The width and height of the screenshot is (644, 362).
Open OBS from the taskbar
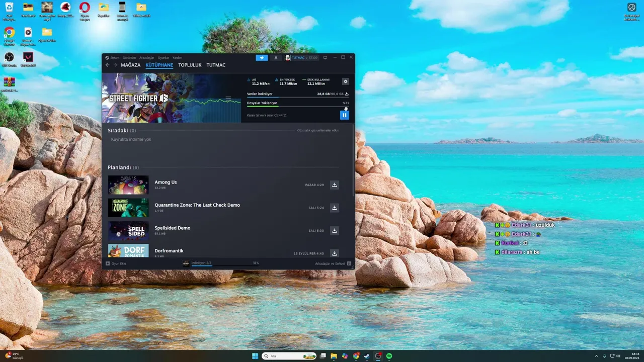click(378, 356)
